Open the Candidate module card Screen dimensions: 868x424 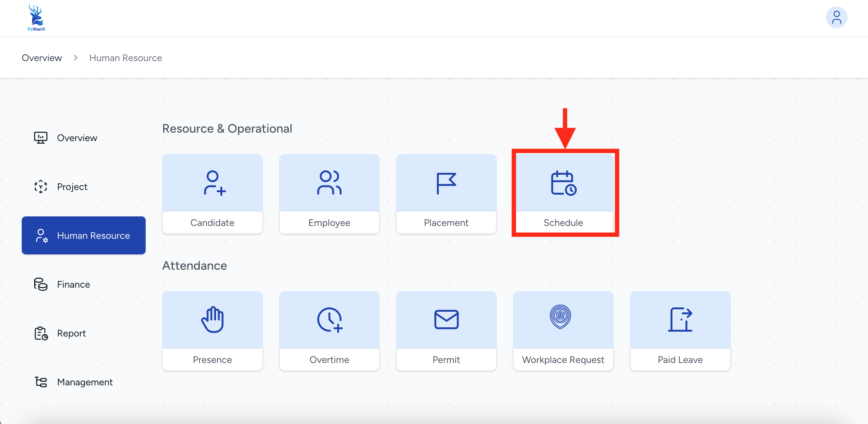pos(212,194)
